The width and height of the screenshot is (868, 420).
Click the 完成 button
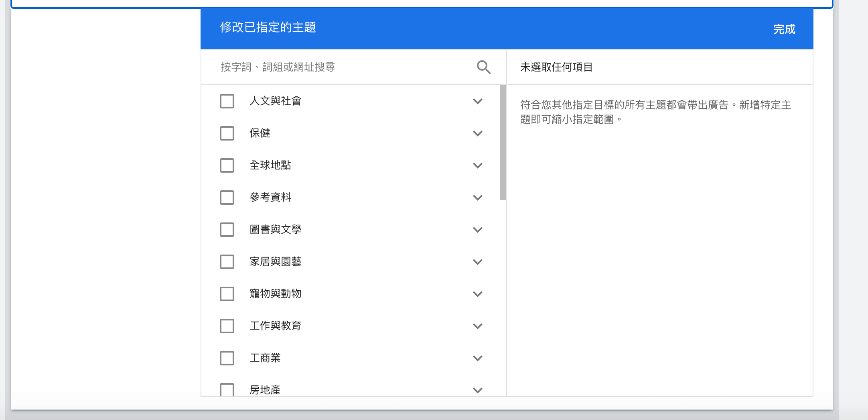coord(784,29)
